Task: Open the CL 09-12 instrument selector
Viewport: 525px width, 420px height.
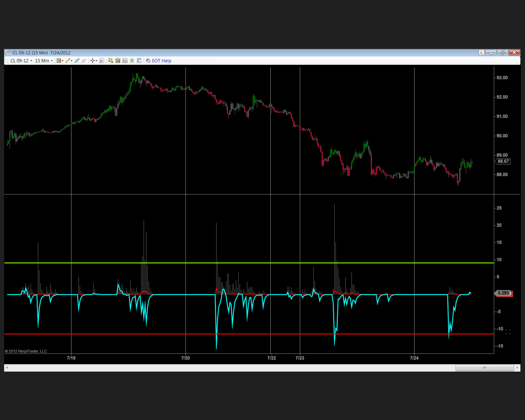Action: [21, 61]
